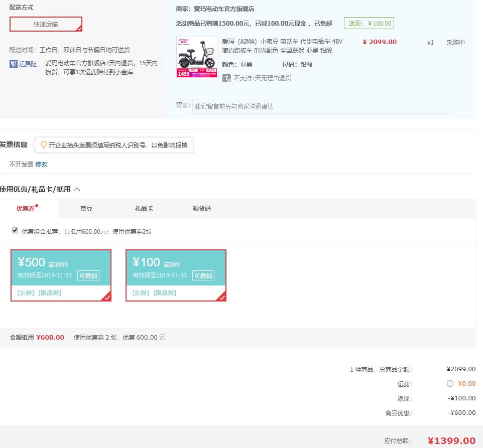Switch to the 优惠券 tab

(x=26, y=209)
